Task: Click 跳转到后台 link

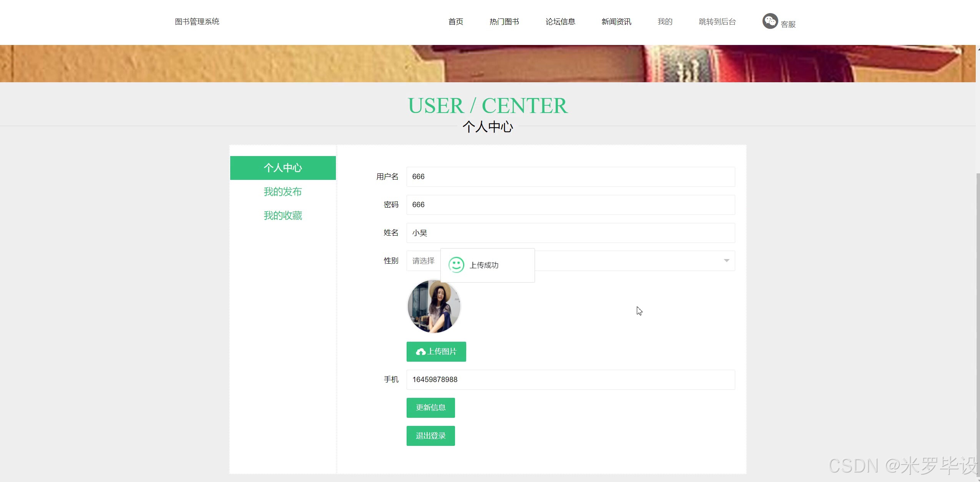Action: [x=717, y=22]
